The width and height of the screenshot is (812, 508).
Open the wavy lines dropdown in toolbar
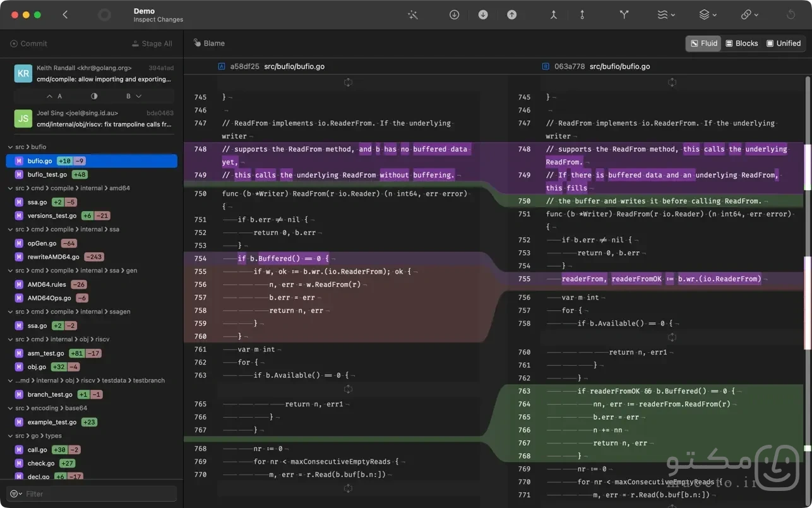666,15
